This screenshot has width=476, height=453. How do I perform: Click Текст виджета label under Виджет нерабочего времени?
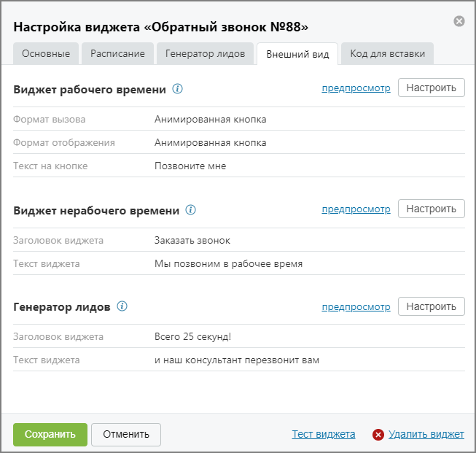pos(47,264)
